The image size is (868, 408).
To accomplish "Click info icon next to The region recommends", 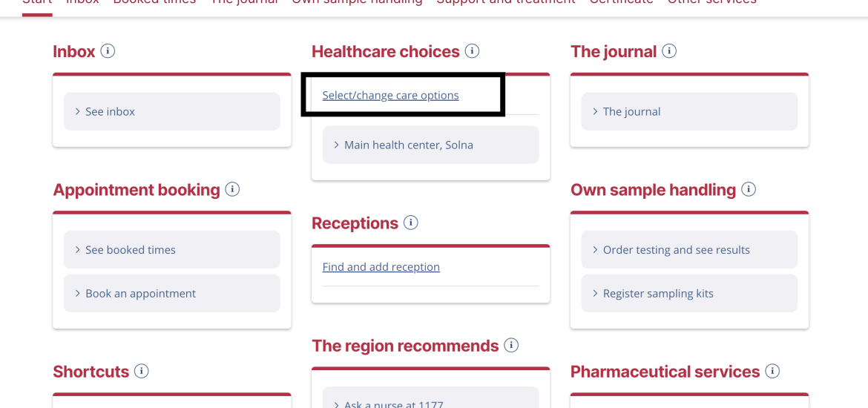I will (511, 346).
